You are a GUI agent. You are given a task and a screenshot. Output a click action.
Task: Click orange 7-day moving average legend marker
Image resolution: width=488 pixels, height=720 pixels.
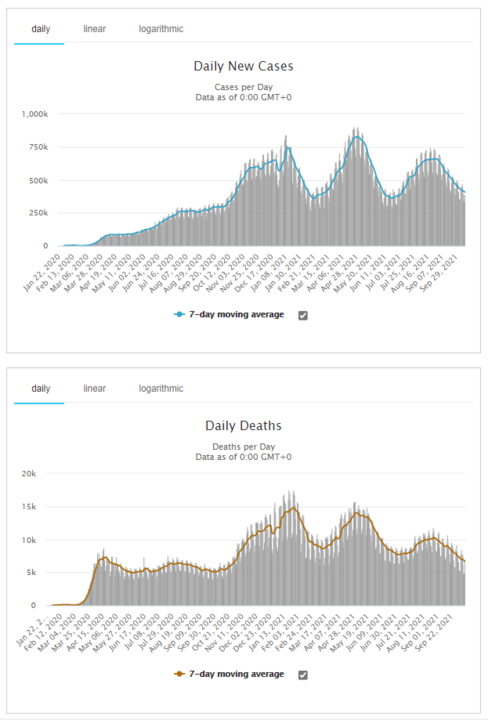[179, 674]
